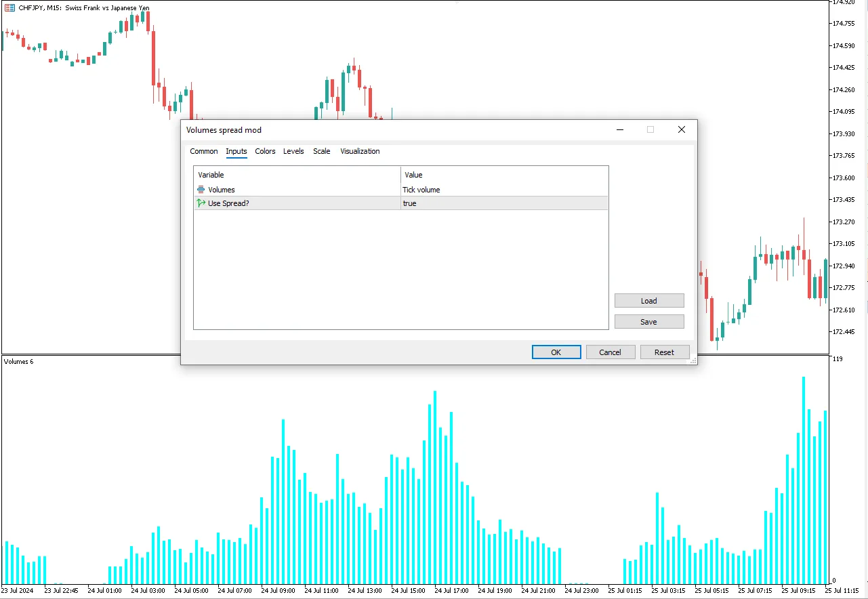The image size is (868, 599).
Task: Click the 174.755 price axis label
Action: 844,24
